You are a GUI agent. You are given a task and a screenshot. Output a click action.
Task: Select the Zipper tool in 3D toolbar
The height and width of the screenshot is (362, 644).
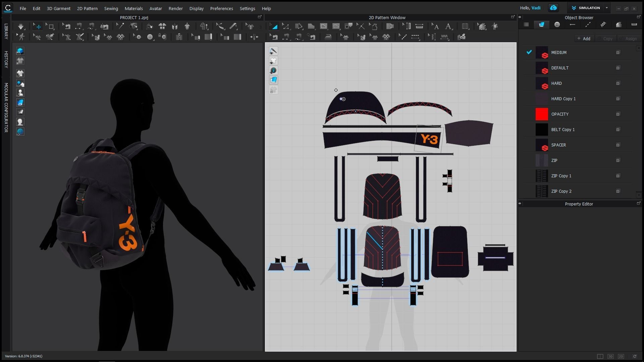click(179, 37)
